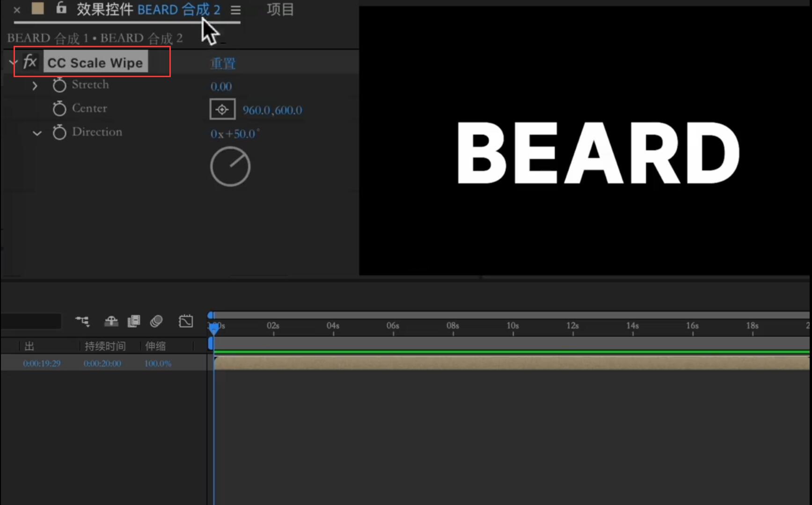
Task: Click the 伸缩 column header
Action: click(x=155, y=346)
